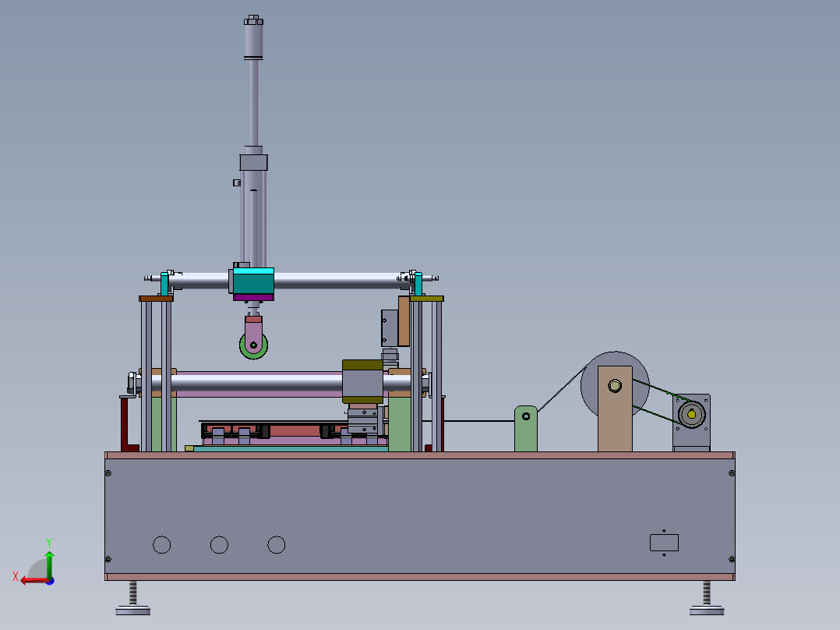Viewport: 840px width, 630px height.
Task: Click the Y label on the axis triad
Action: click(x=49, y=542)
